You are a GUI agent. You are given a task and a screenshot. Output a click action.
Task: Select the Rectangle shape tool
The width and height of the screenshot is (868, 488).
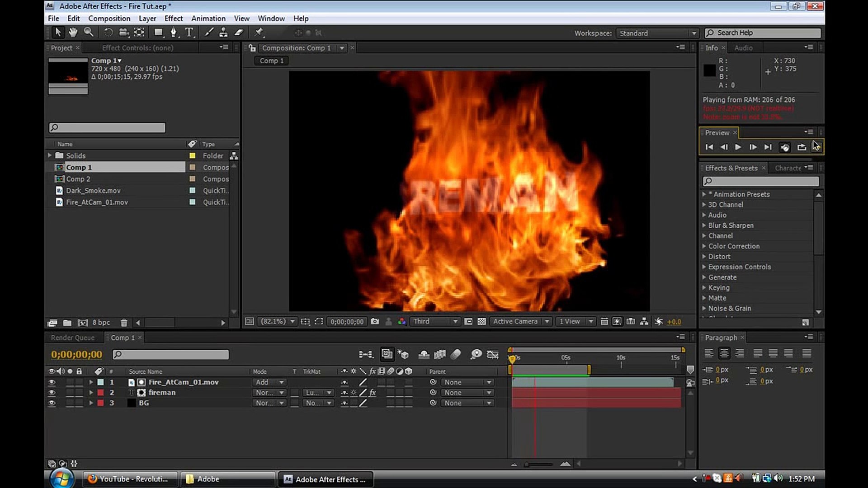[158, 33]
